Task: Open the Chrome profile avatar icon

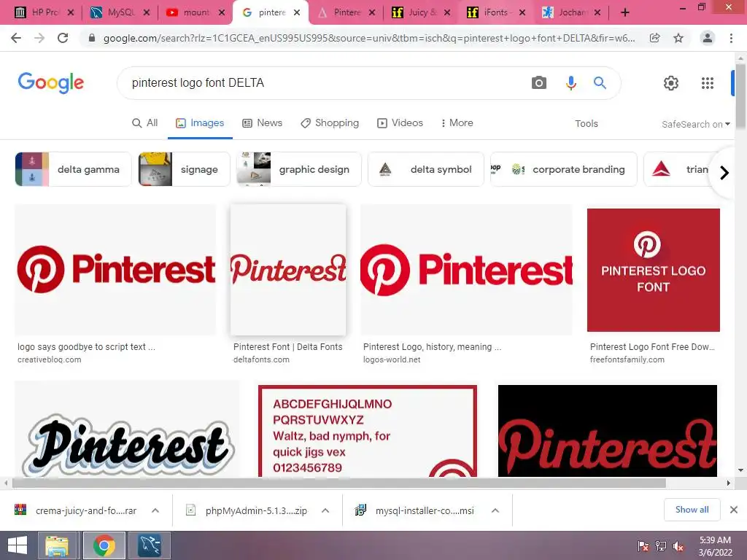Action: pyautogui.click(x=708, y=38)
